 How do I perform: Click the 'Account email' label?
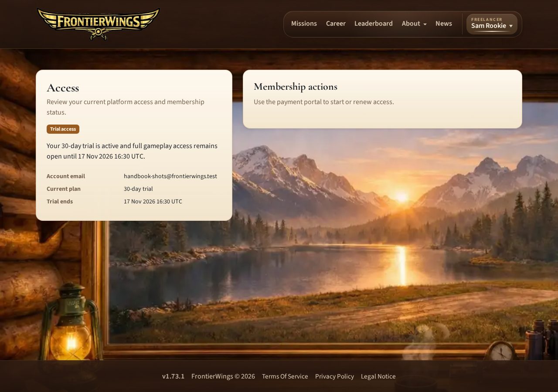[66, 176]
